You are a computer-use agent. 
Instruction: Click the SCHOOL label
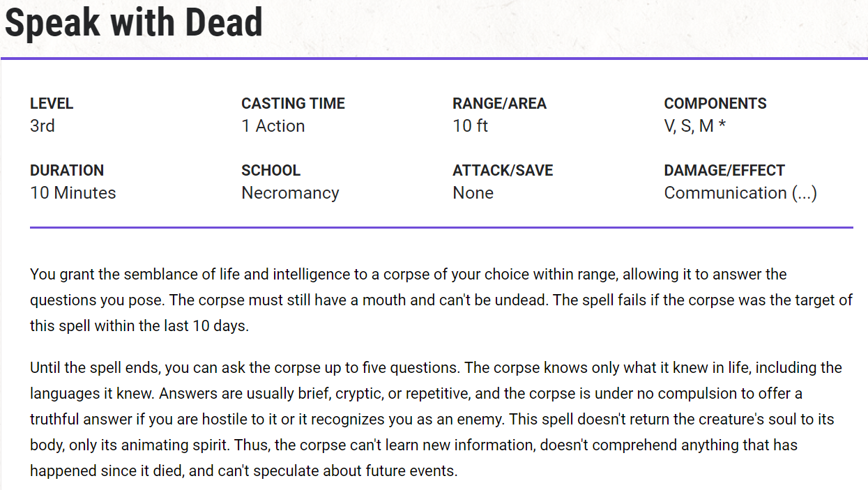coord(271,171)
